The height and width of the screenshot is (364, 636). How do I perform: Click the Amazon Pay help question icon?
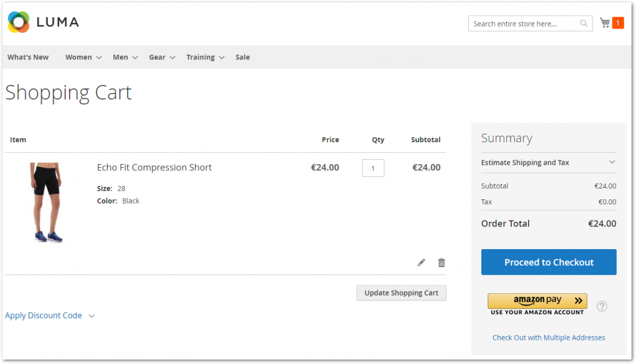tap(602, 306)
